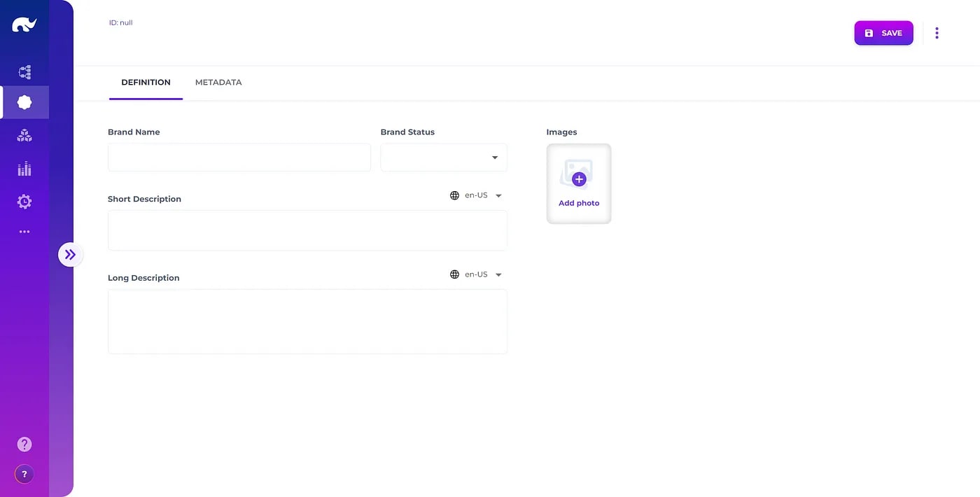This screenshot has width=980, height=497.
Task: Focus the Brand Name input field
Action: pyautogui.click(x=239, y=157)
